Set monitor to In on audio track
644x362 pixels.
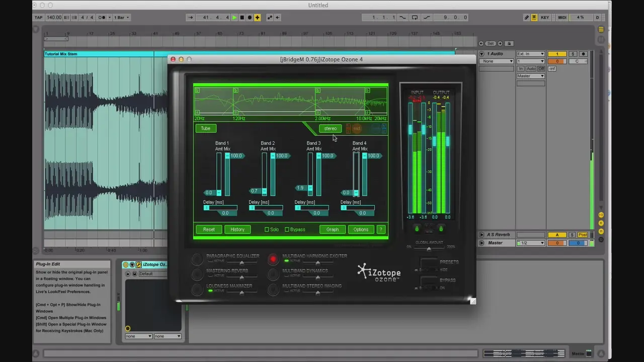[521, 69]
